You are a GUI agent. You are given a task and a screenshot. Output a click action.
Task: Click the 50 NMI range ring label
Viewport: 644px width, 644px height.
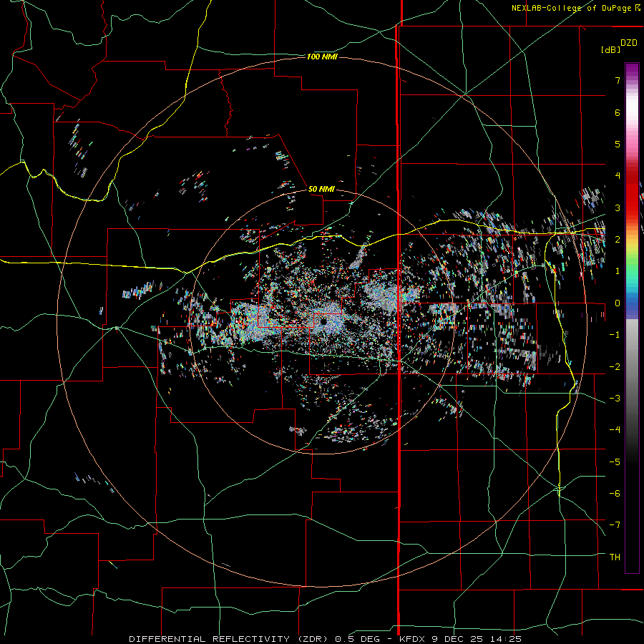point(321,189)
